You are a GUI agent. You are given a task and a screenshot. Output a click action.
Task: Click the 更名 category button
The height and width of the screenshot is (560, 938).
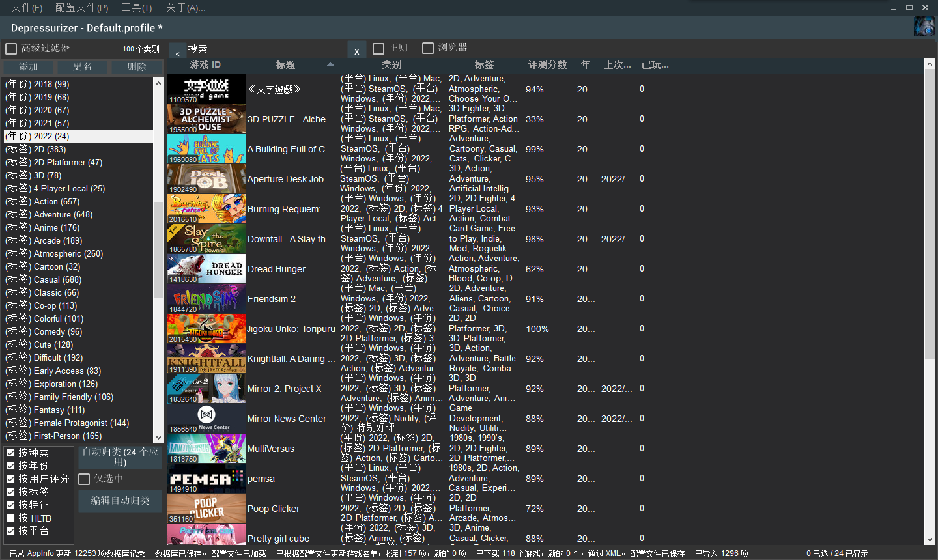82,67
